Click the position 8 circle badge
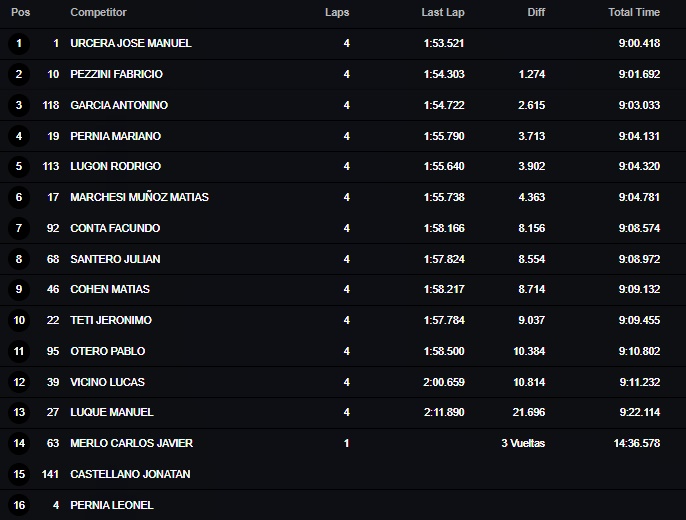The image size is (686, 520). tap(19, 259)
